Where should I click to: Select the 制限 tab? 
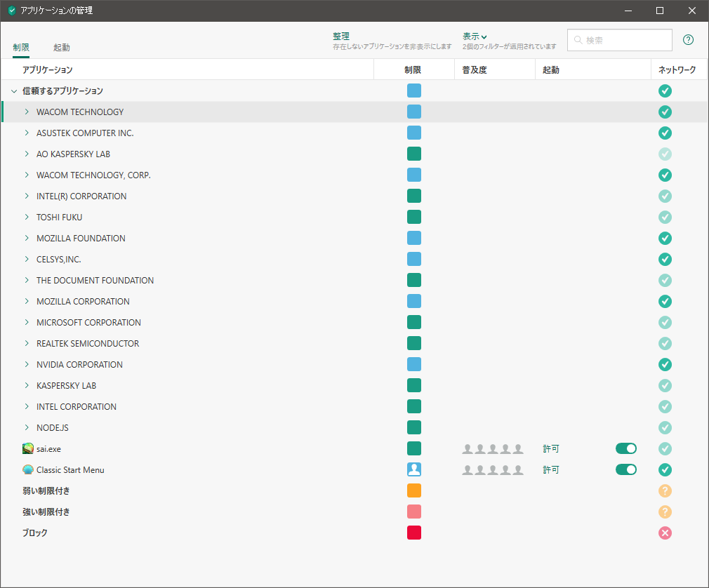(21, 48)
